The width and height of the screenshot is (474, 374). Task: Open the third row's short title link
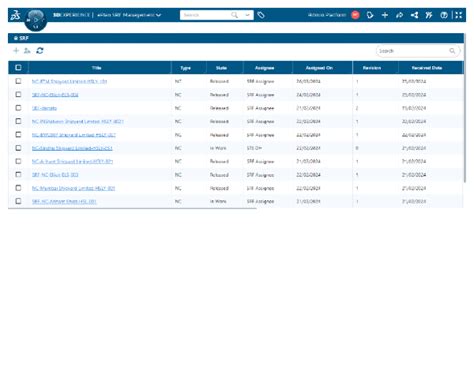pos(44,108)
